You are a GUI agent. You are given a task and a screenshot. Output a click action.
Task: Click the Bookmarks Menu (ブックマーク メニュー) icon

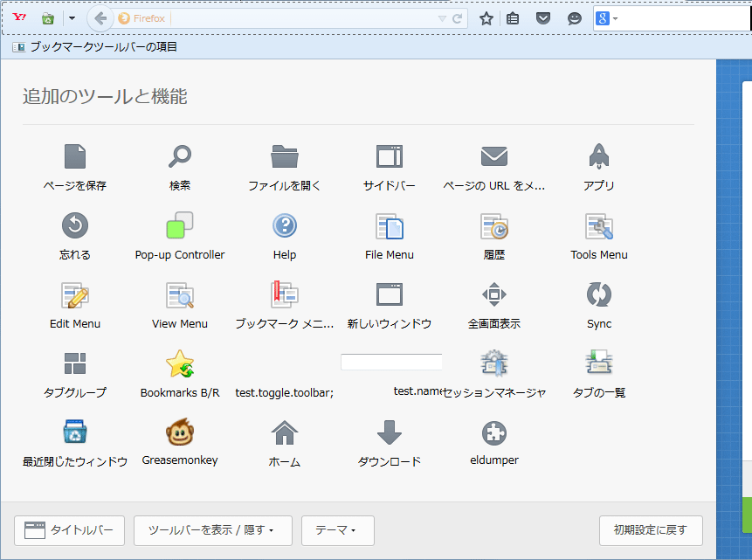coord(285,294)
